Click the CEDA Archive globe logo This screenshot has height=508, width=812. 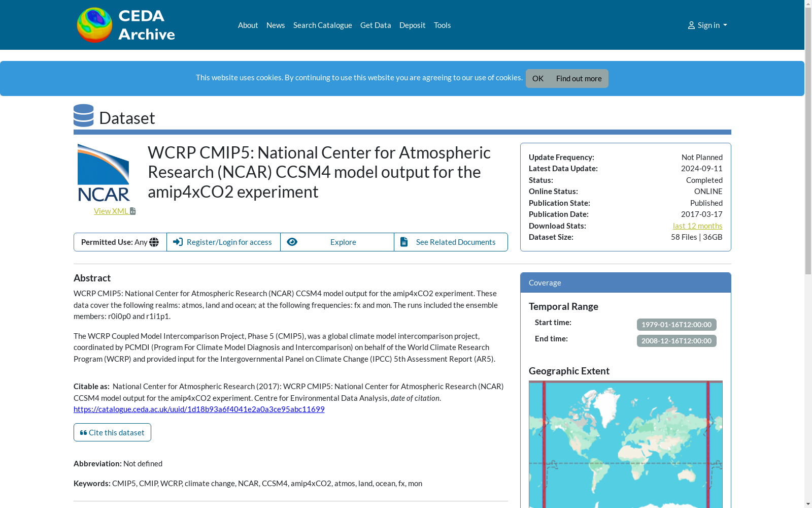pos(94,25)
